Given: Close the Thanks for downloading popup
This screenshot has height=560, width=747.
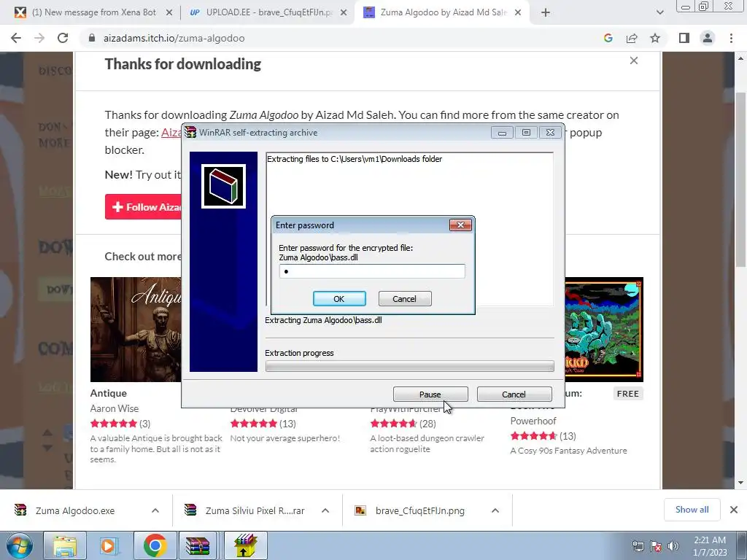Looking at the screenshot, I should [x=634, y=61].
